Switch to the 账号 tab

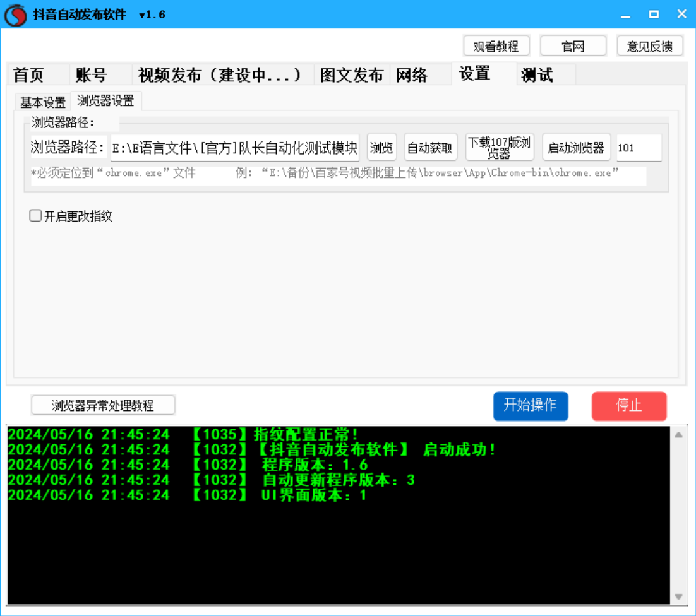coord(101,74)
